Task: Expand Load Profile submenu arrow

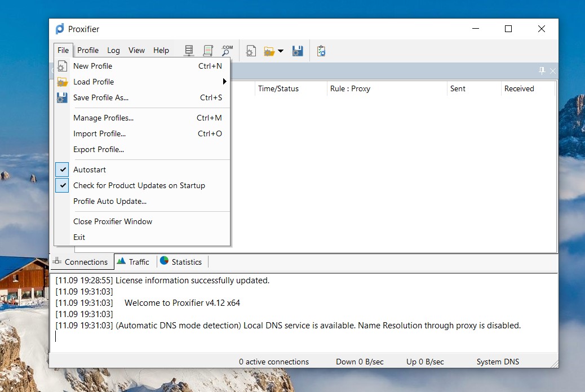Action: pos(224,82)
